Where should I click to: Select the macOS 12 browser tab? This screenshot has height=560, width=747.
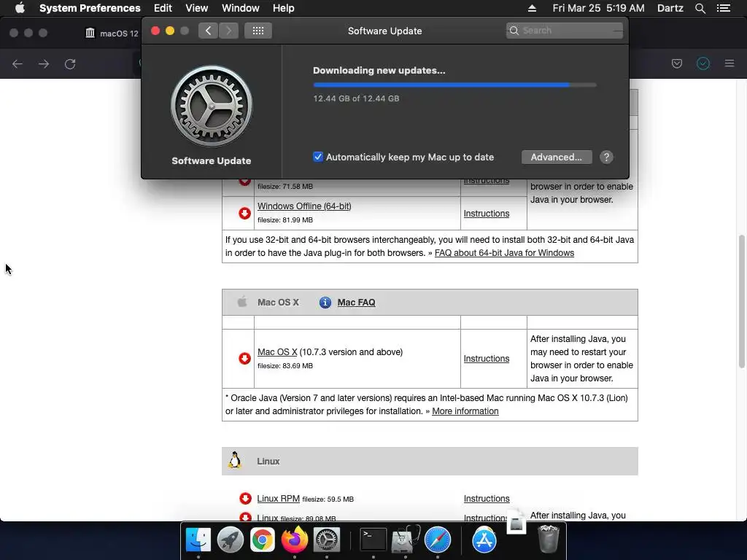click(x=112, y=34)
